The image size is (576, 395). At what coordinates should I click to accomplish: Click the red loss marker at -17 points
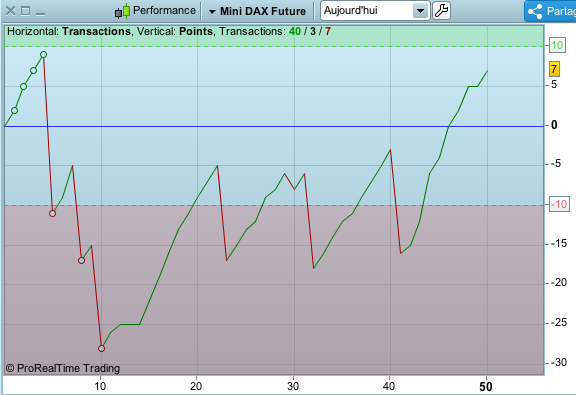pyautogui.click(x=82, y=261)
